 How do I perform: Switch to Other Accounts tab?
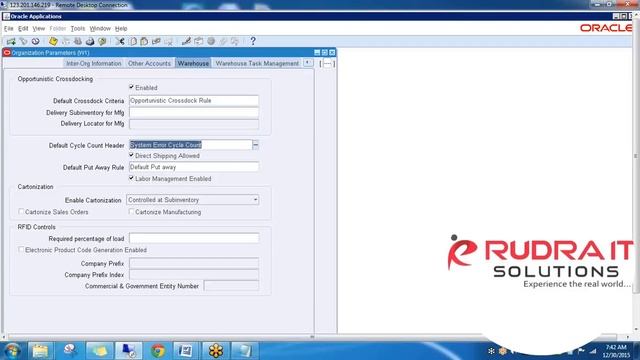click(x=149, y=63)
